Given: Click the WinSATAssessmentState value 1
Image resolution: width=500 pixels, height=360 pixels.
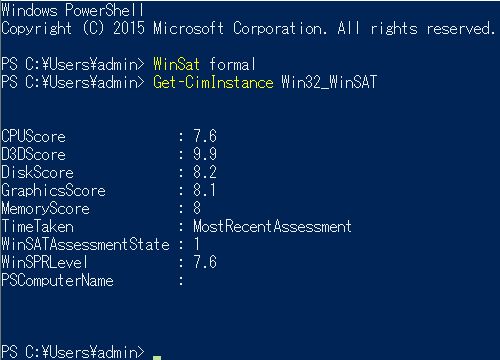Looking at the screenshot, I should (x=197, y=244).
